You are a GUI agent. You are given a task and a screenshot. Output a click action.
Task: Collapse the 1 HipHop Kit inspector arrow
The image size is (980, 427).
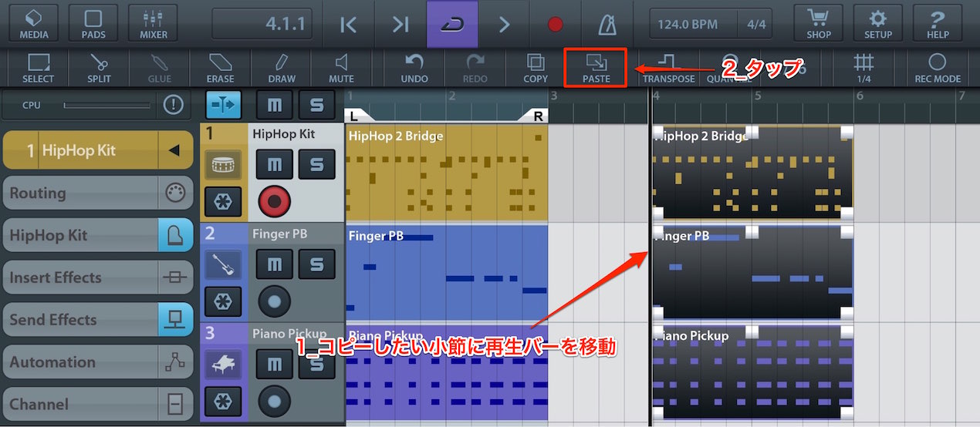click(x=174, y=150)
